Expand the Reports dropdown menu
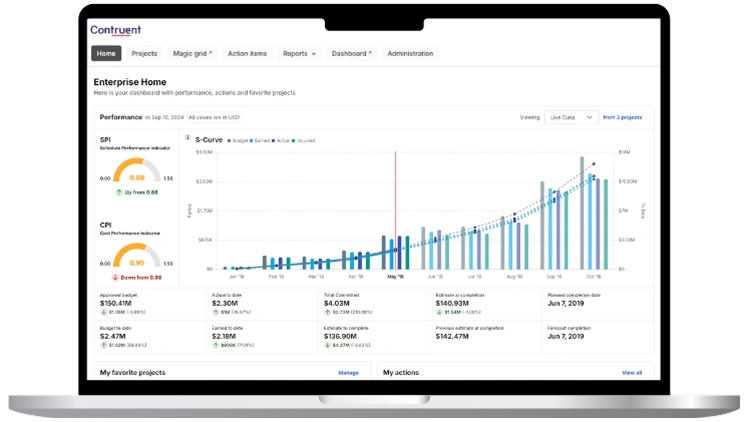Image resolution: width=749 pixels, height=422 pixels. (x=298, y=54)
